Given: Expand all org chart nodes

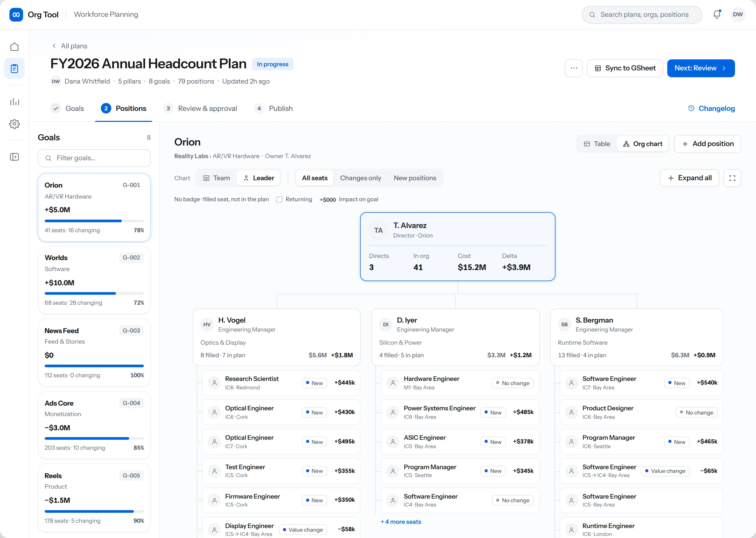Looking at the screenshot, I should tap(689, 178).
